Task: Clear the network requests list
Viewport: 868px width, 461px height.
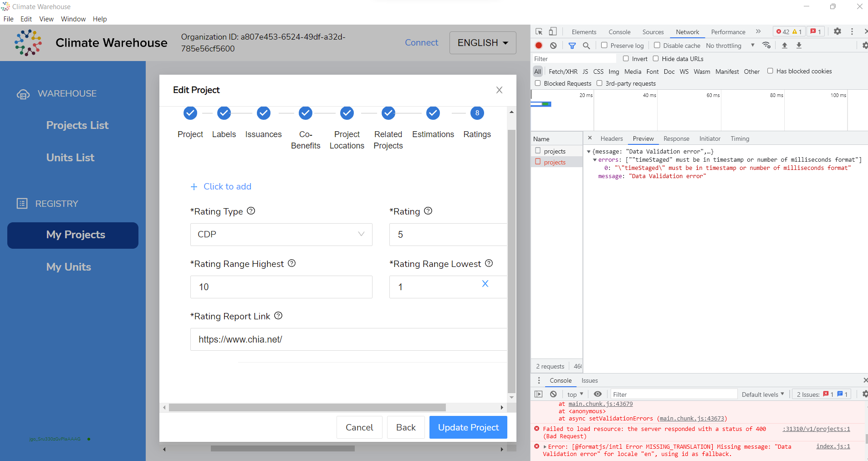Action: [x=553, y=46]
